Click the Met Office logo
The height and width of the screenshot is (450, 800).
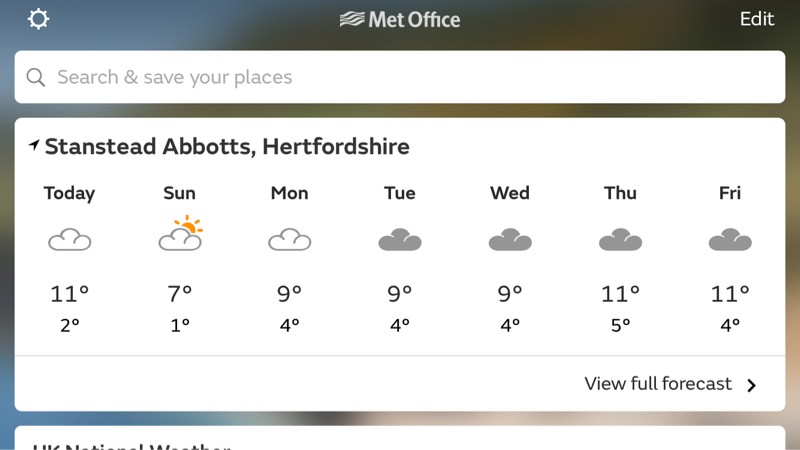400,19
